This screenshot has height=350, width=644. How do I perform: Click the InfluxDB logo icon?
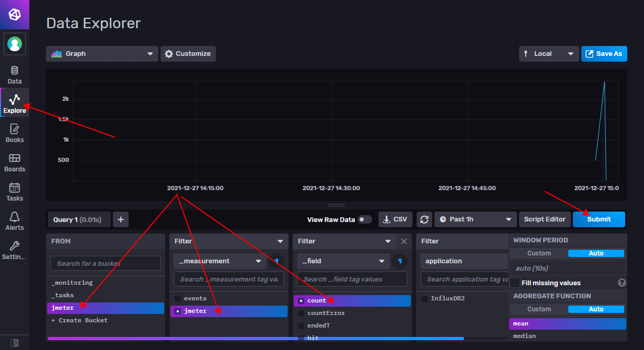[x=15, y=15]
